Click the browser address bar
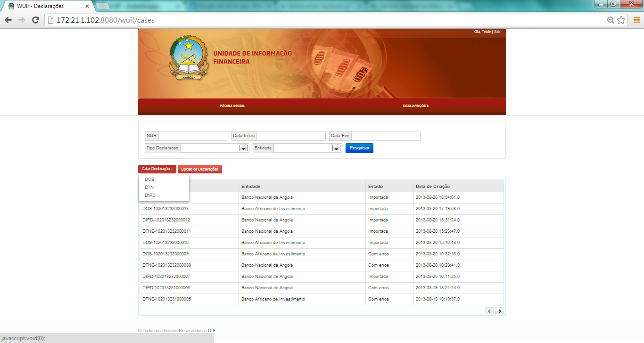Viewport: 644px width, 343px height. coord(325,20)
